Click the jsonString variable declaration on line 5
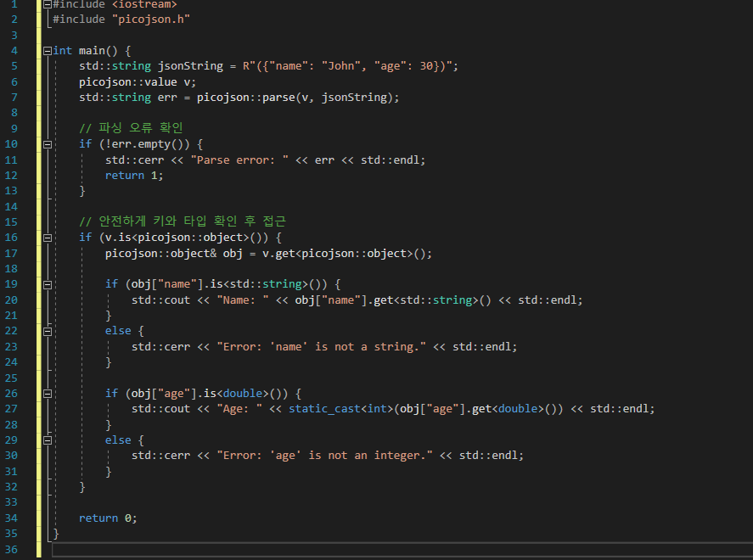 (190, 66)
